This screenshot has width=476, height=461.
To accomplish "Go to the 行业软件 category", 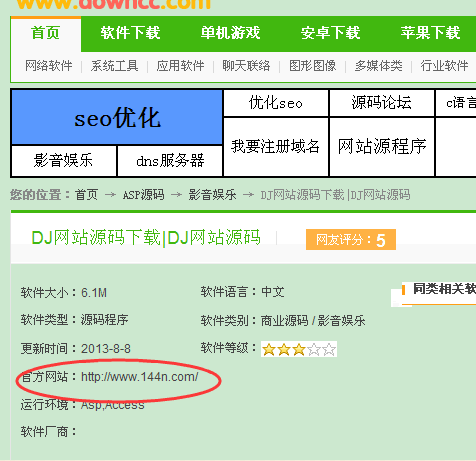I will point(444,66).
